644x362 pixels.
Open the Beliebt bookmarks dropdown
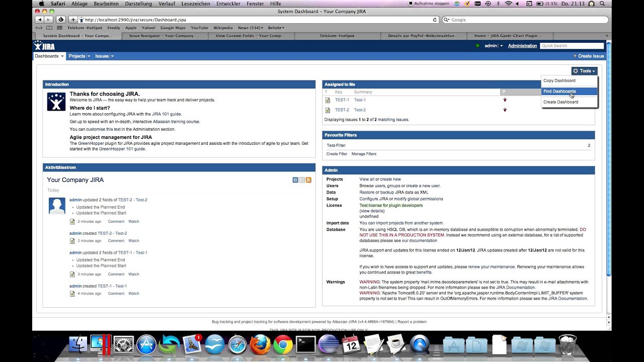click(x=276, y=28)
